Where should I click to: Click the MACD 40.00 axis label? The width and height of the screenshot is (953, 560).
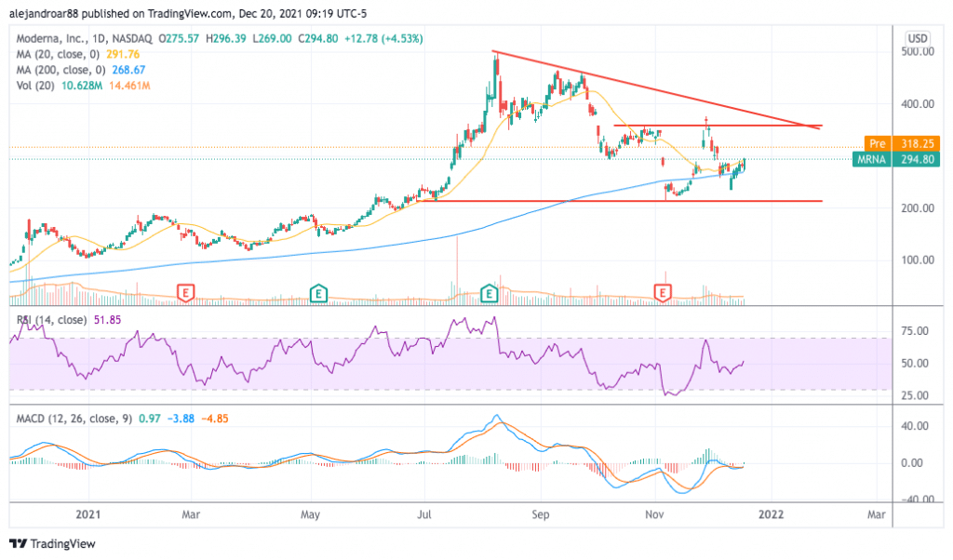click(x=915, y=426)
